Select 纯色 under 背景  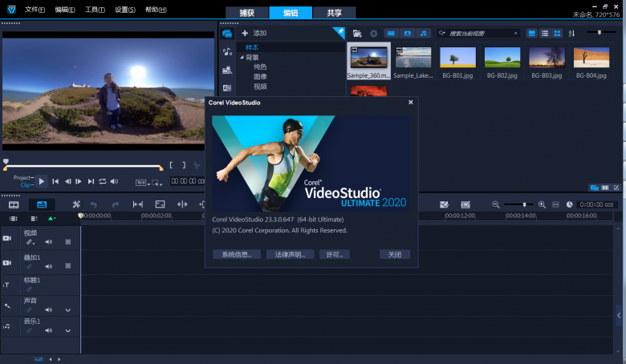[260, 67]
